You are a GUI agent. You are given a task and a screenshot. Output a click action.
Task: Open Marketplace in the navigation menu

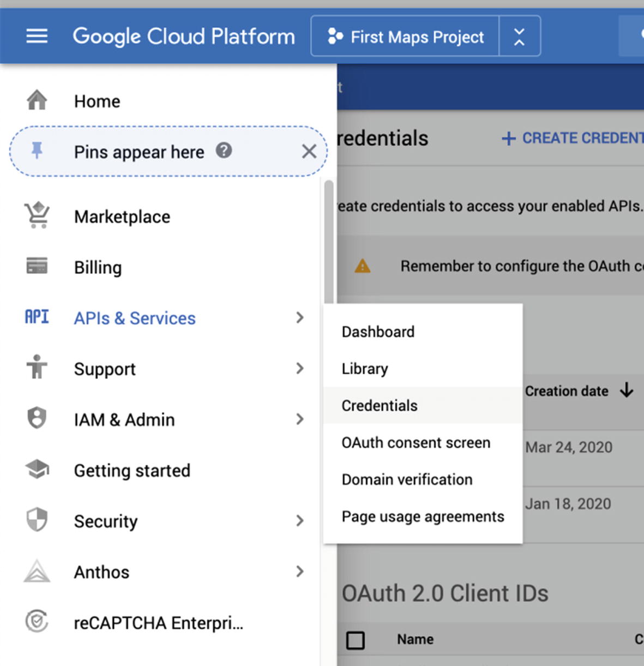(x=122, y=217)
